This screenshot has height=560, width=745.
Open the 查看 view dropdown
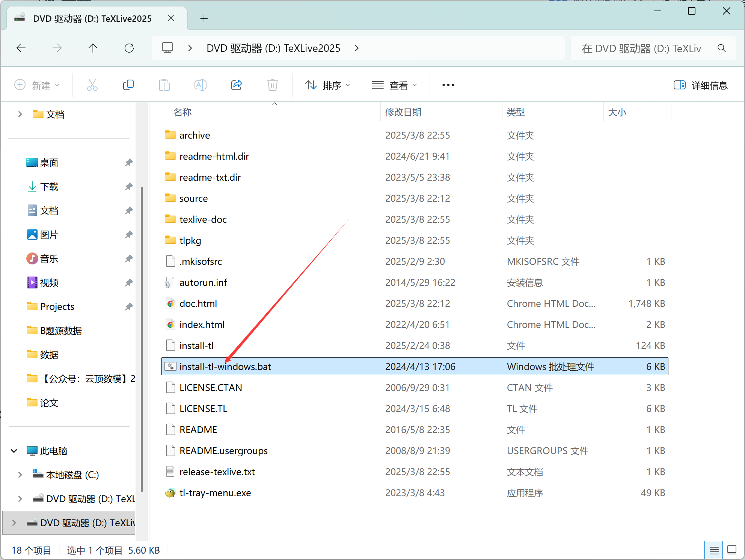(394, 85)
